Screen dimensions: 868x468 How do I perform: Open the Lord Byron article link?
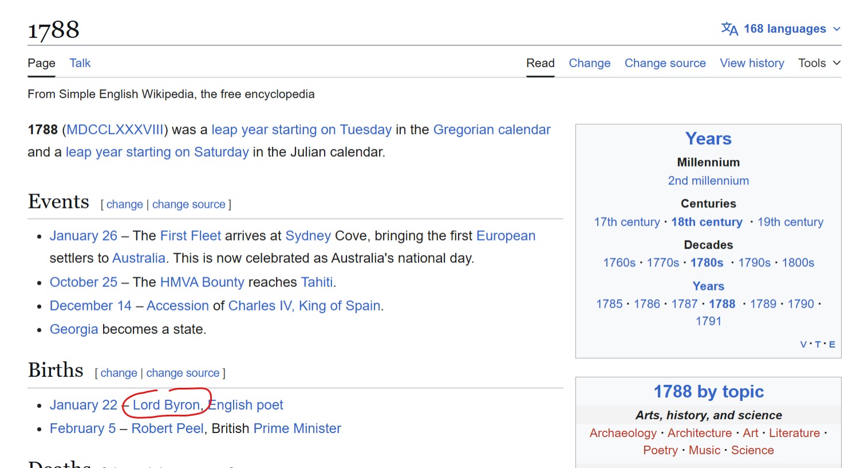click(166, 405)
